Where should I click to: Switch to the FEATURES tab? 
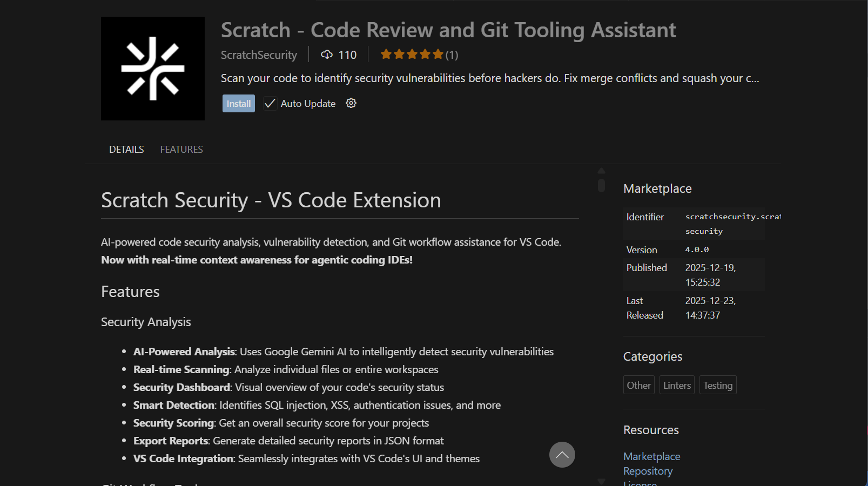(181, 149)
